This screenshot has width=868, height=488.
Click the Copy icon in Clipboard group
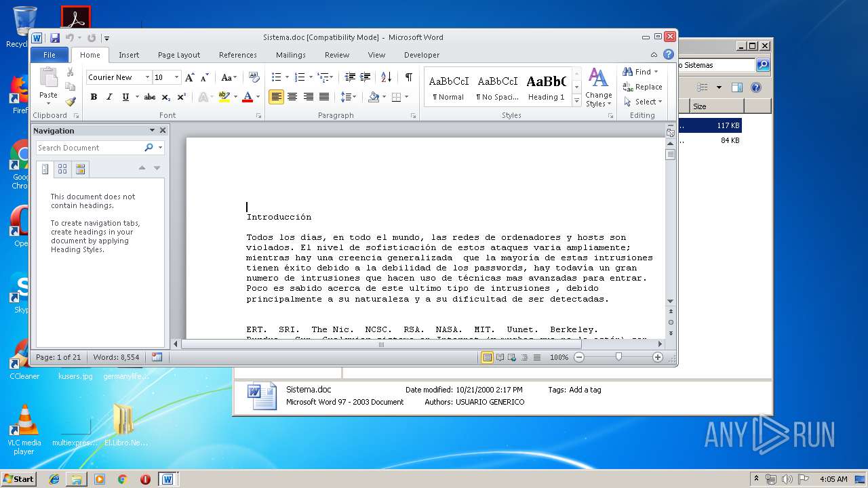click(x=70, y=87)
